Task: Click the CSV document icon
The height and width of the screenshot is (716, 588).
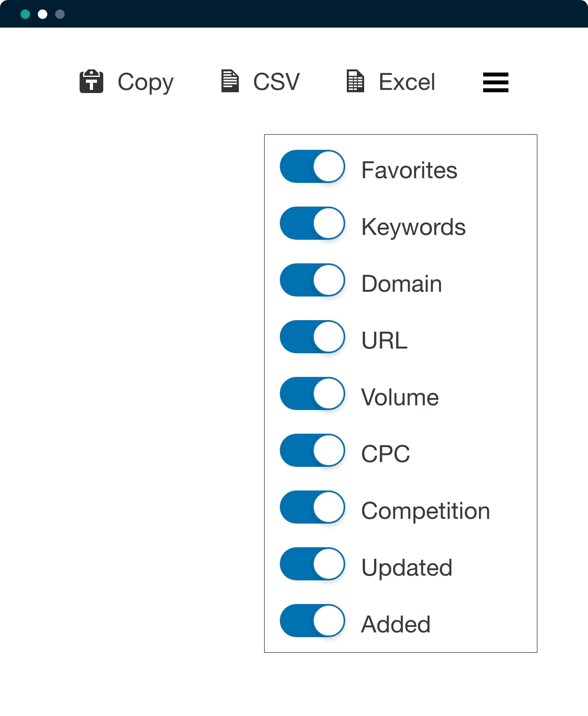Action: 230,81
